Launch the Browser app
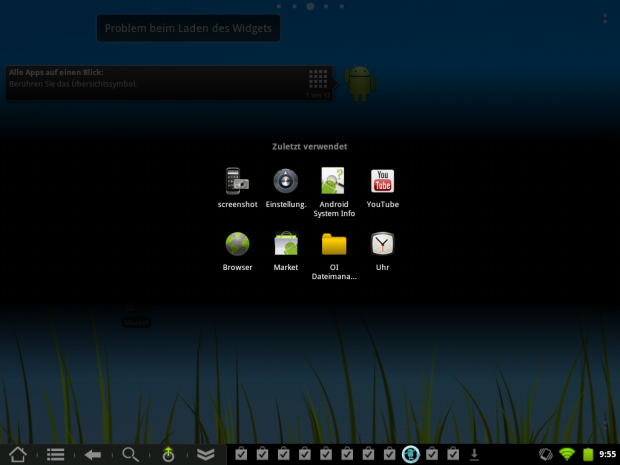The width and height of the screenshot is (620, 465). tap(237, 251)
